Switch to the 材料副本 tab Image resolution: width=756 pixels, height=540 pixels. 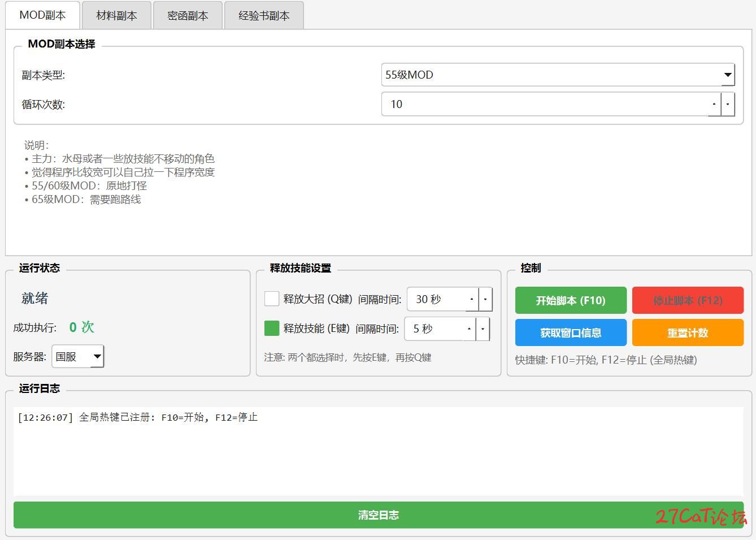116,16
